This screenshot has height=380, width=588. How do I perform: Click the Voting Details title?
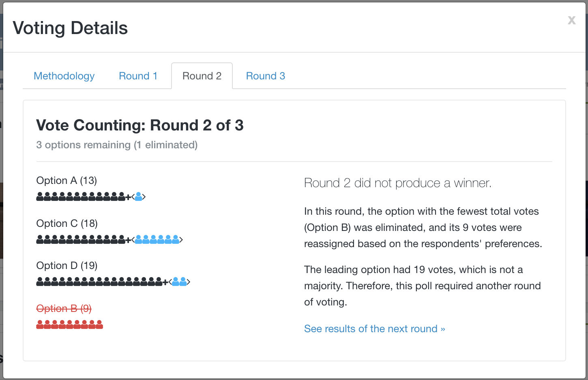70,28
